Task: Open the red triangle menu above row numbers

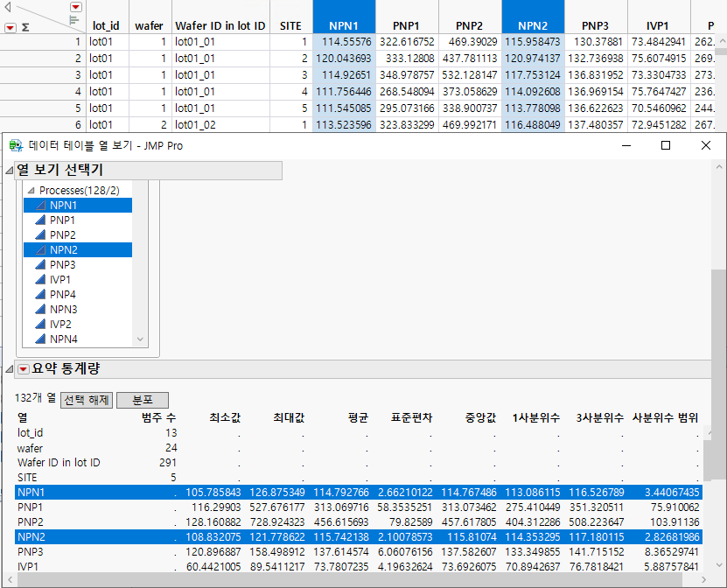Action: [x=10, y=27]
